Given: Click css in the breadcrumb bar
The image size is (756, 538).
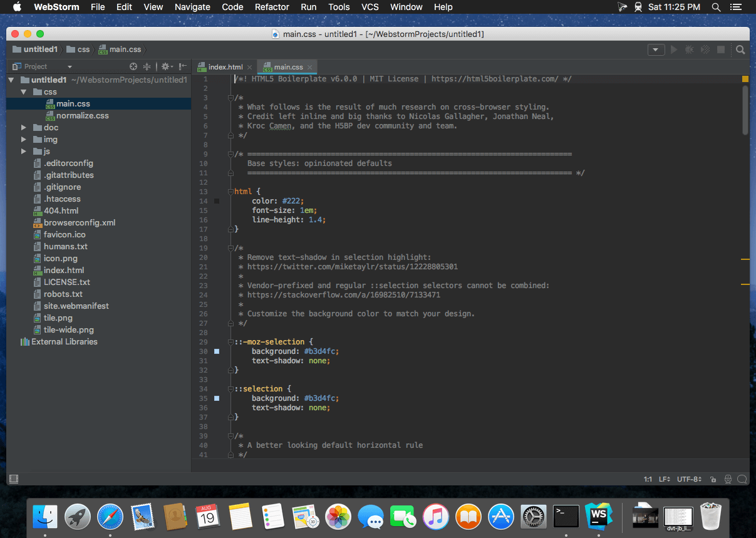Looking at the screenshot, I should pos(78,49).
